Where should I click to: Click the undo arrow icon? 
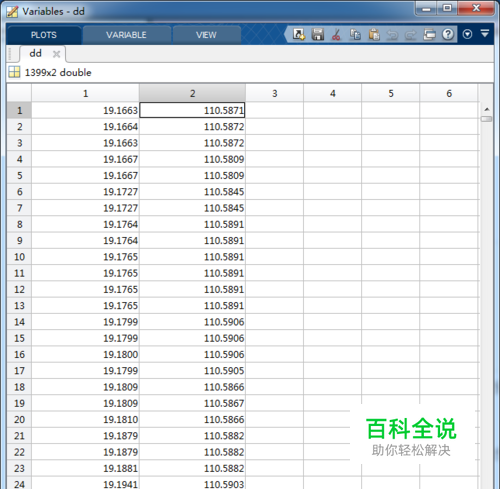(x=392, y=34)
